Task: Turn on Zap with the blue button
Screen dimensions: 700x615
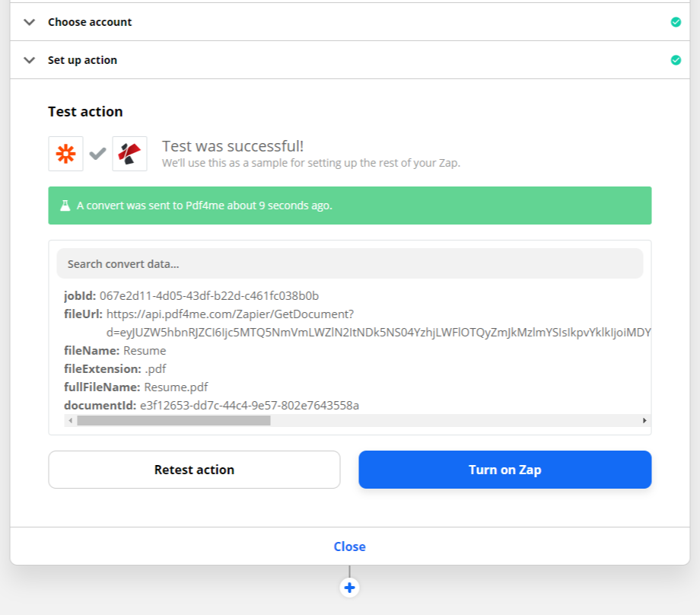Action: tap(504, 470)
